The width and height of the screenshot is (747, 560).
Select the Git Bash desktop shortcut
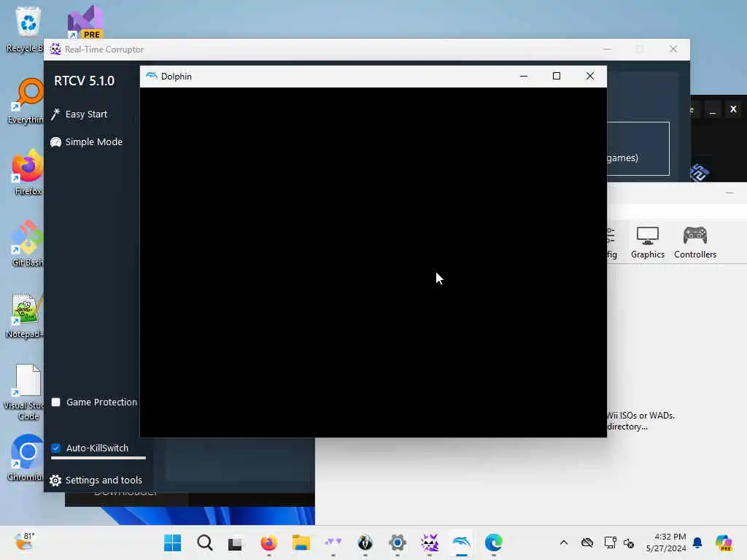(28, 244)
